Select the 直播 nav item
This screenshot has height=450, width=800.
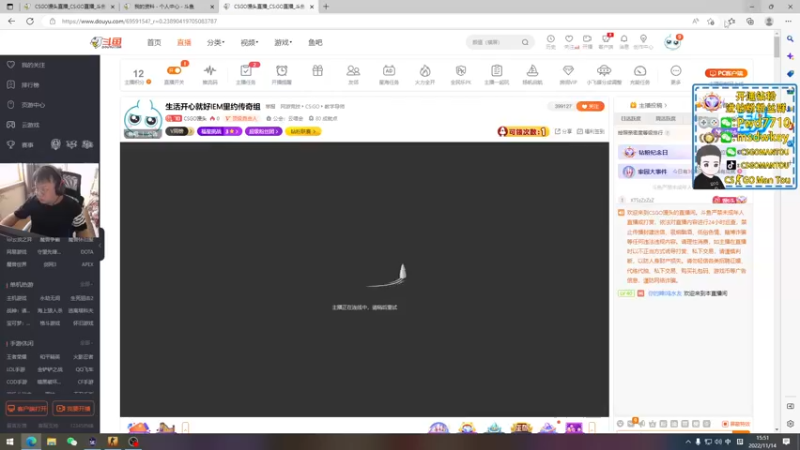(184, 43)
